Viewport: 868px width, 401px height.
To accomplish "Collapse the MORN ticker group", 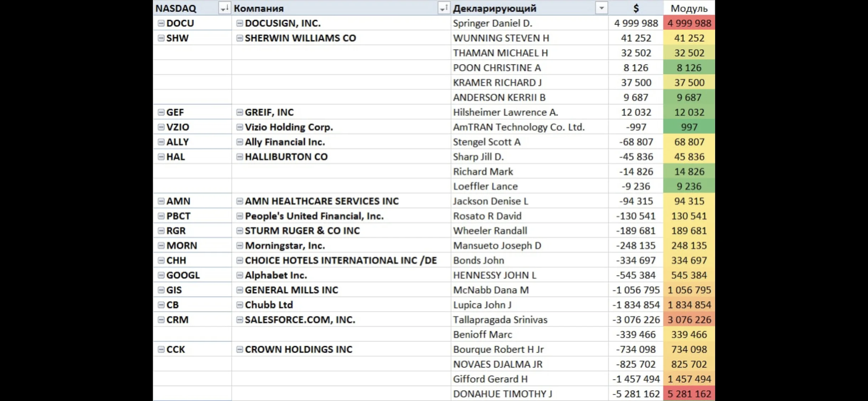I will 161,246.
